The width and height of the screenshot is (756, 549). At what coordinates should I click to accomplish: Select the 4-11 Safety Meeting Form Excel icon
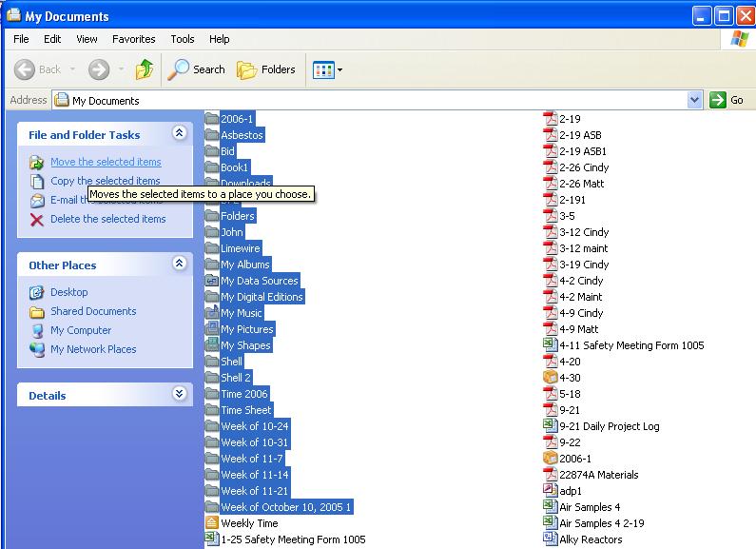(x=551, y=345)
